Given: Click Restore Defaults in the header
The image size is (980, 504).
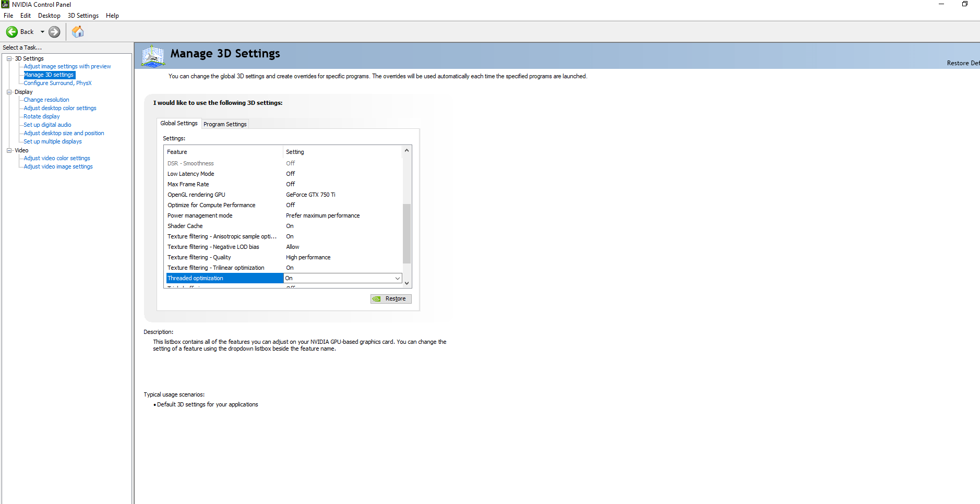Looking at the screenshot, I should 963,63.
